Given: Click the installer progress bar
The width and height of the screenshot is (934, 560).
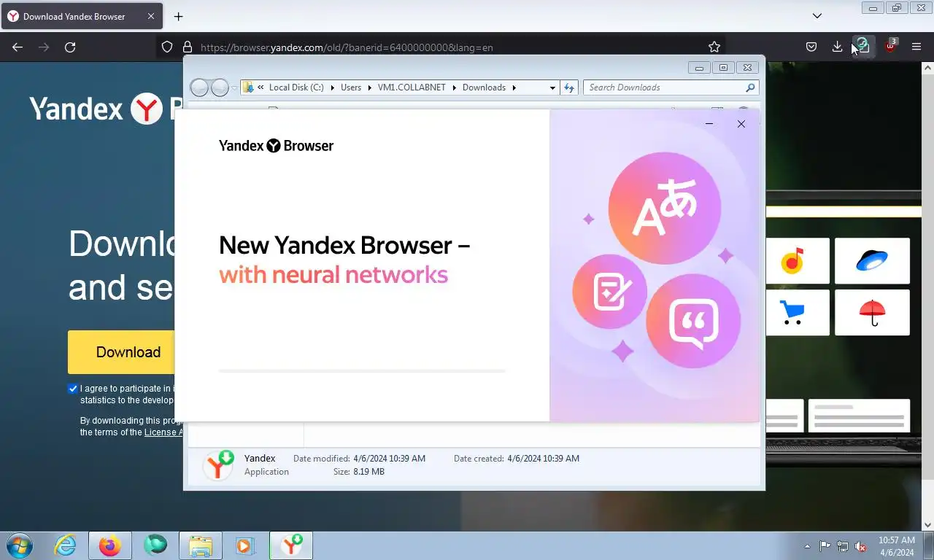Looking at the screenshot, I should pyautogui.click(x=362, y=370).
